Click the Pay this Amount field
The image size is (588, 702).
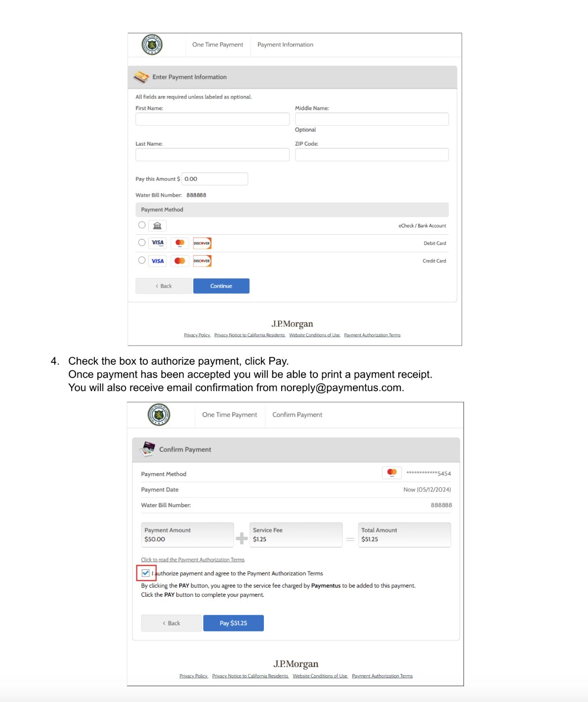[214, 179]
